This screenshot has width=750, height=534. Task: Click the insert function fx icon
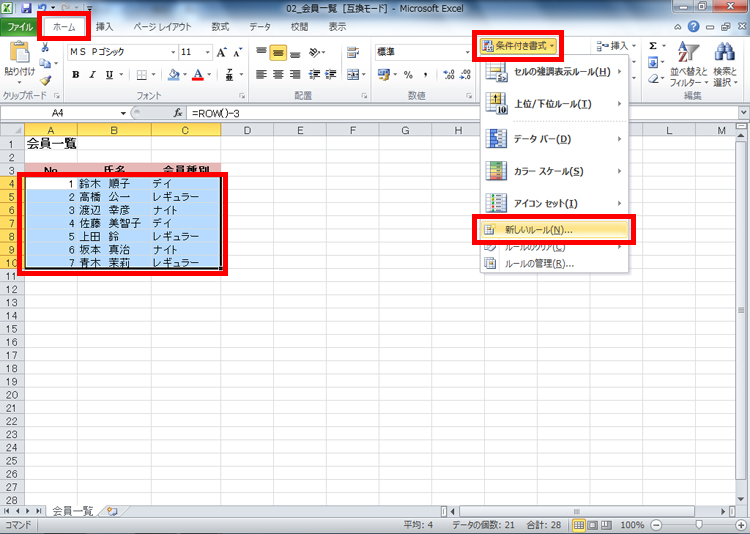(178, 113)
